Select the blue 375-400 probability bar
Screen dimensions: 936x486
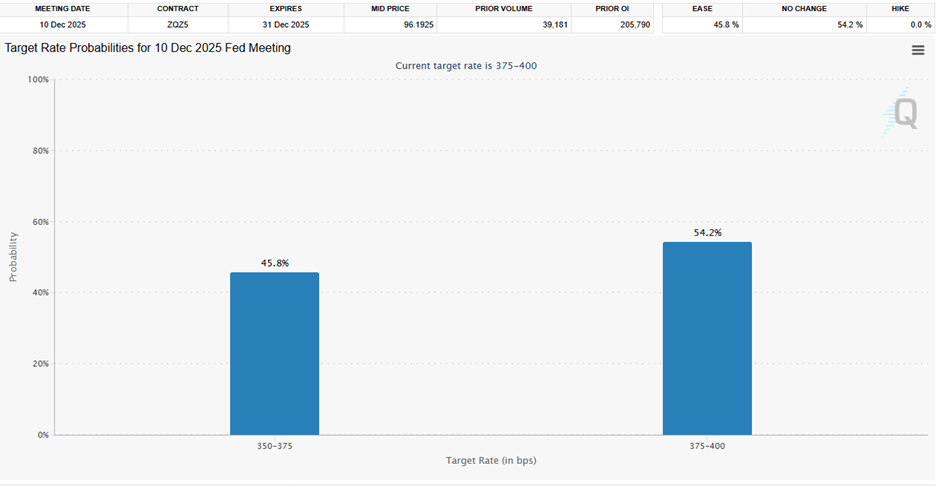click(707, 338)
